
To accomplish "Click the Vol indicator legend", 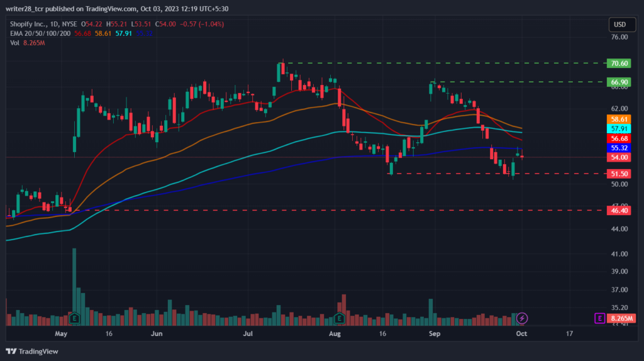I will (x=14, y=43).
